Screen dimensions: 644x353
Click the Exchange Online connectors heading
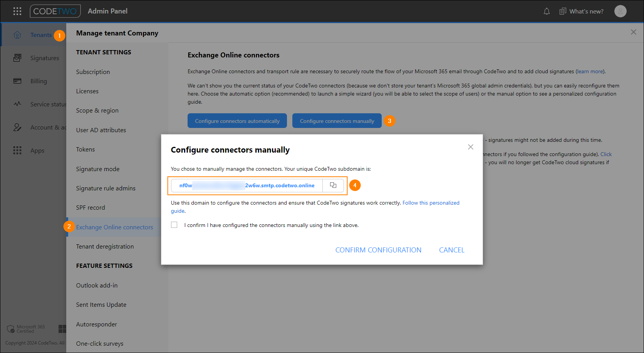tap(233, 55)
